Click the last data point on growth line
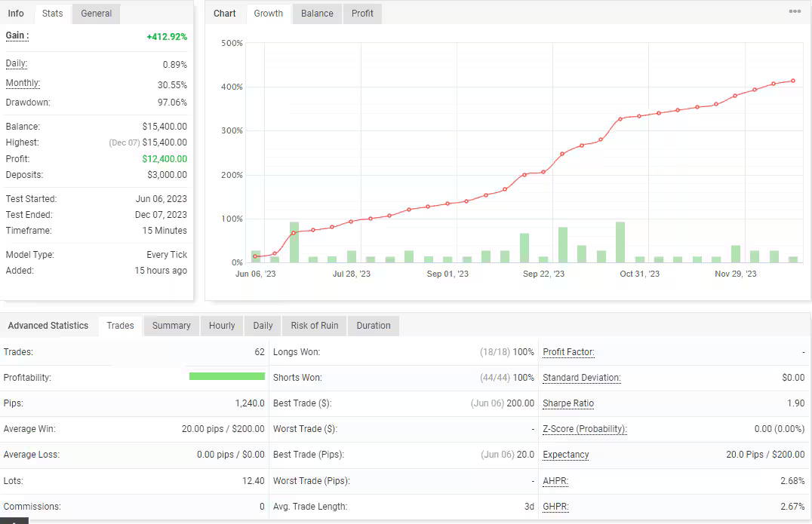Screen dimensions: 812x524 click(793, 81)
